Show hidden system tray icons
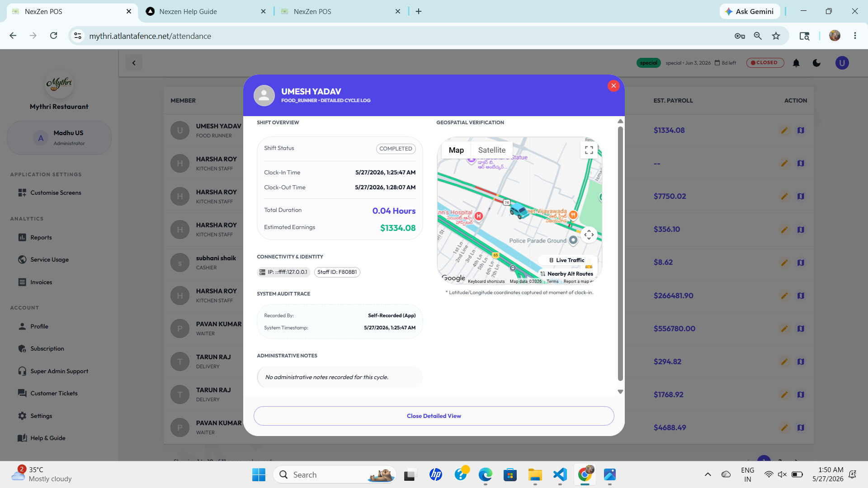Image resolution: width=868 pixels, height=488 pixels. 708,474
